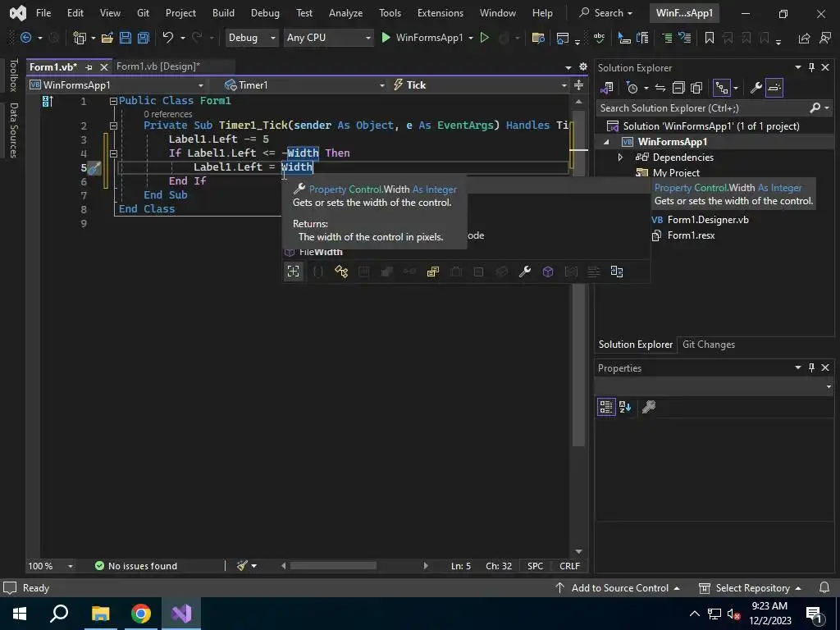Click the Navigate Backward arrow
Viewport: 840px width, 630px height.
[x=25, y=38]
